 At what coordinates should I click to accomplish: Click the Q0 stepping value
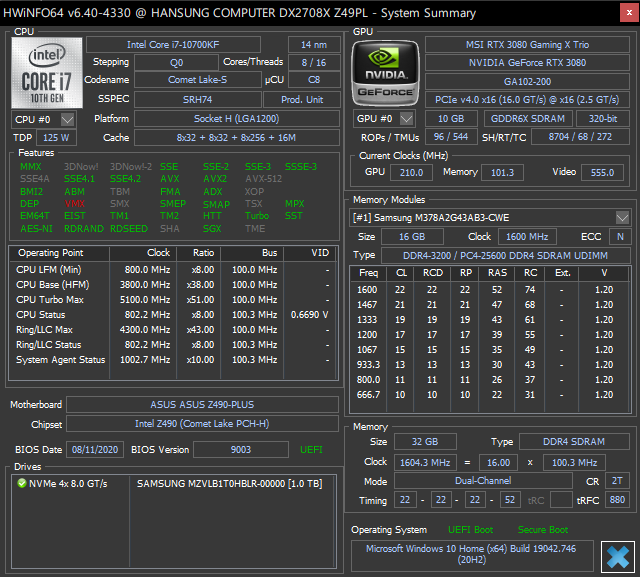click(x=176, y=63)
